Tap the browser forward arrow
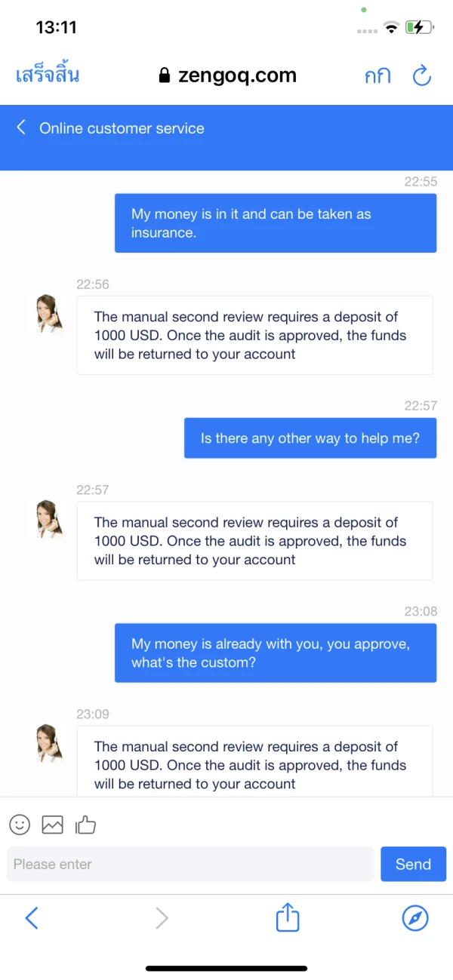Screen dimensions: 453x980 pyautogui.click(x=162, y=917)
